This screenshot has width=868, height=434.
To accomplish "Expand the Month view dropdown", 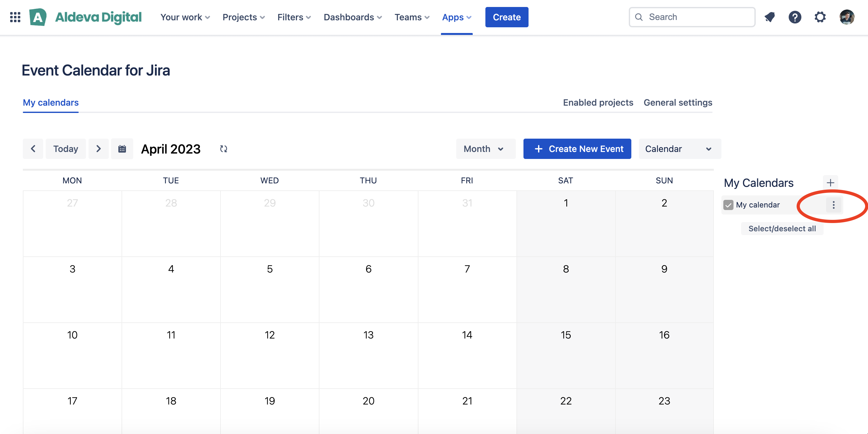I will 486,148.
